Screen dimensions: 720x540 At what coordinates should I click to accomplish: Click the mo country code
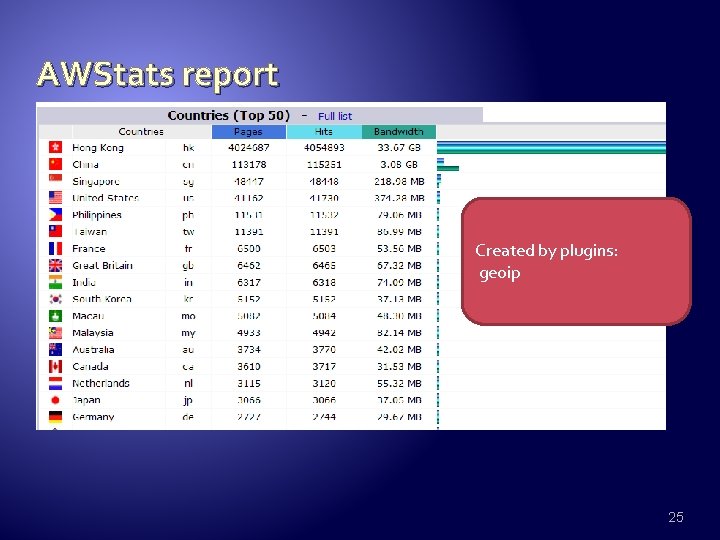point(188,316)
